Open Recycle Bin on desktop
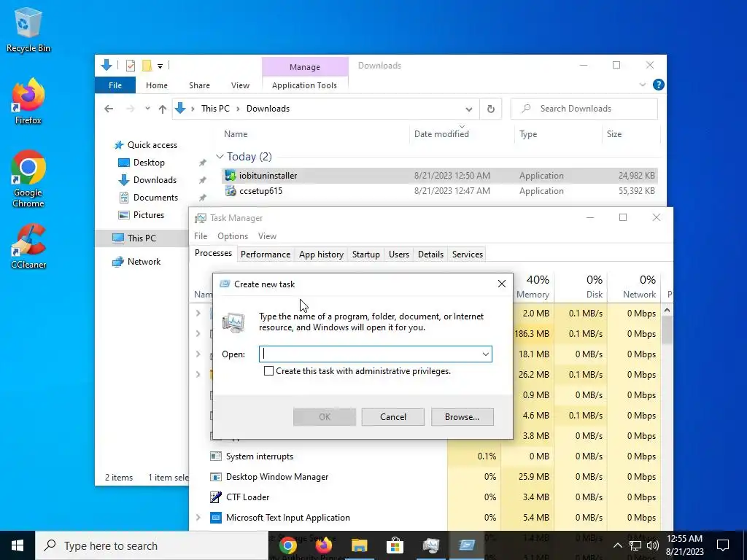747x560 pixels. pos(28,30)
